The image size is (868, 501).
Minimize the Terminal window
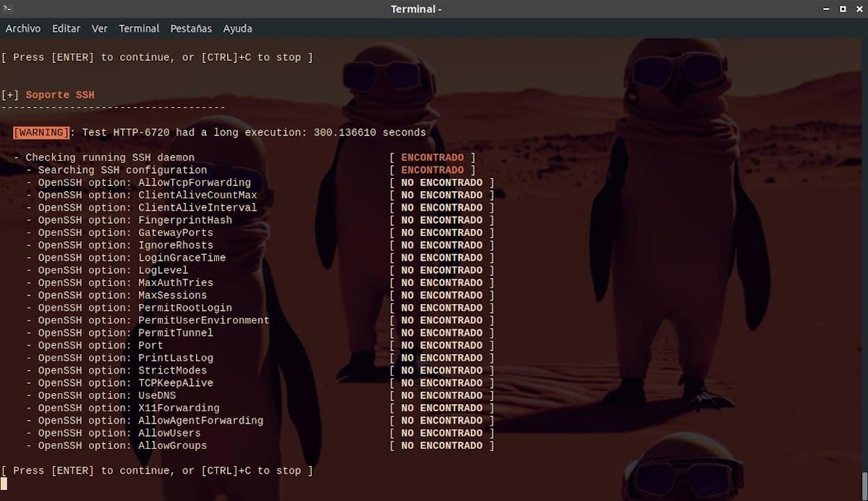coord(827,9)
